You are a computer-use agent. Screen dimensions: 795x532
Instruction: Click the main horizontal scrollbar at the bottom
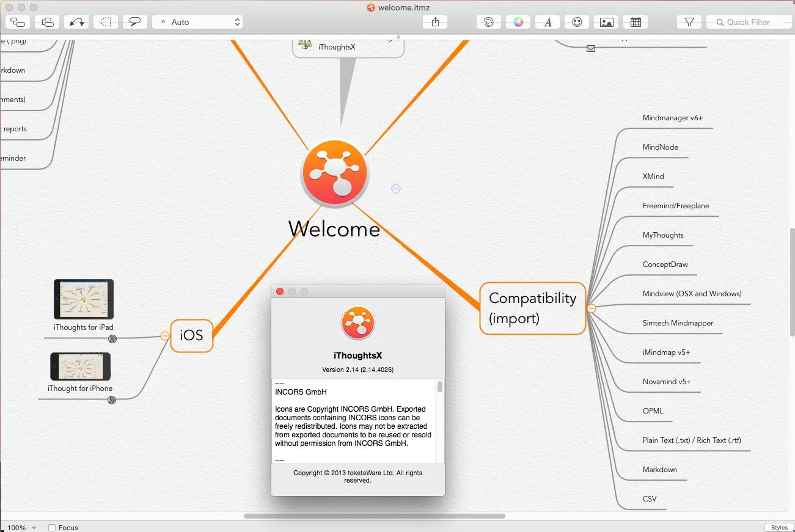coord(375,516)
